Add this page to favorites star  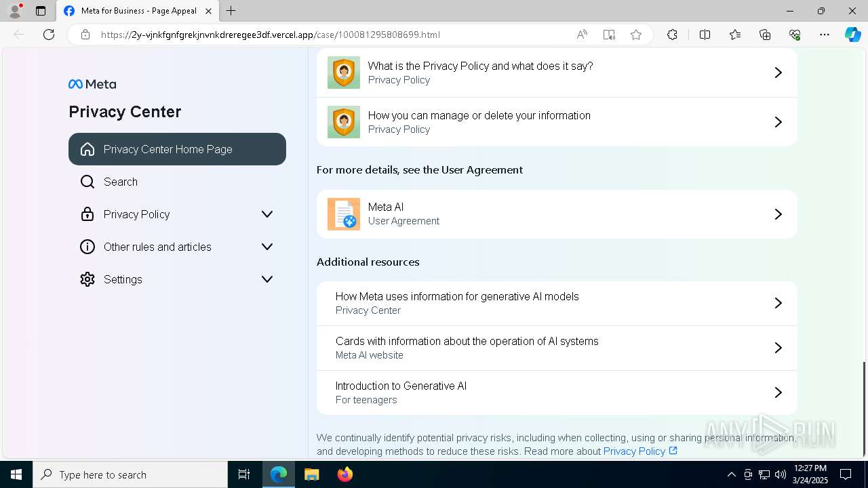[636, 35]
